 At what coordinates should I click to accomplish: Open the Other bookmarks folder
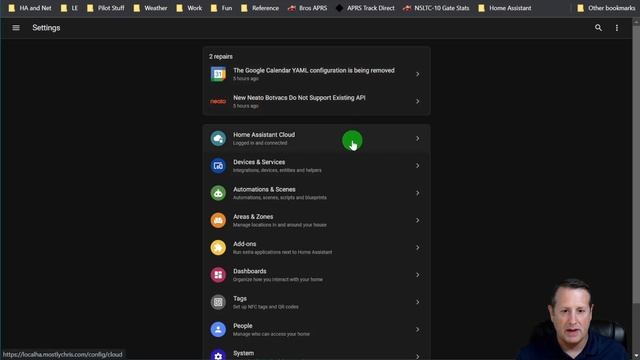click(606, 8)
